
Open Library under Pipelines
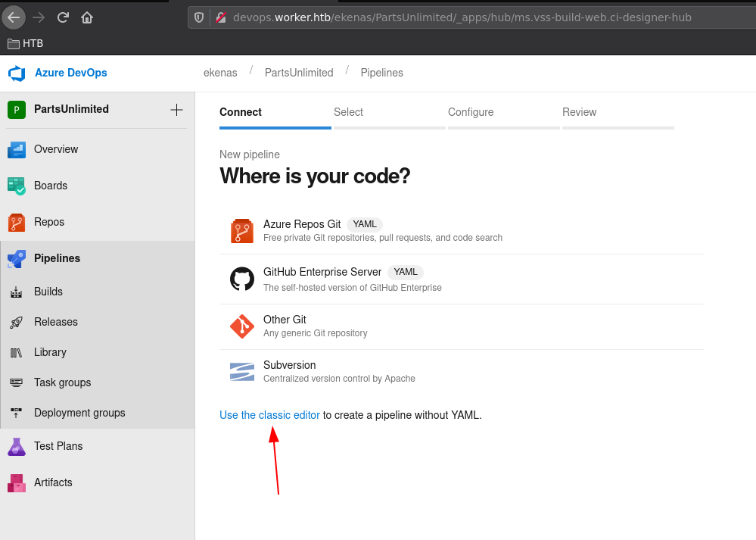click(98, 353)
